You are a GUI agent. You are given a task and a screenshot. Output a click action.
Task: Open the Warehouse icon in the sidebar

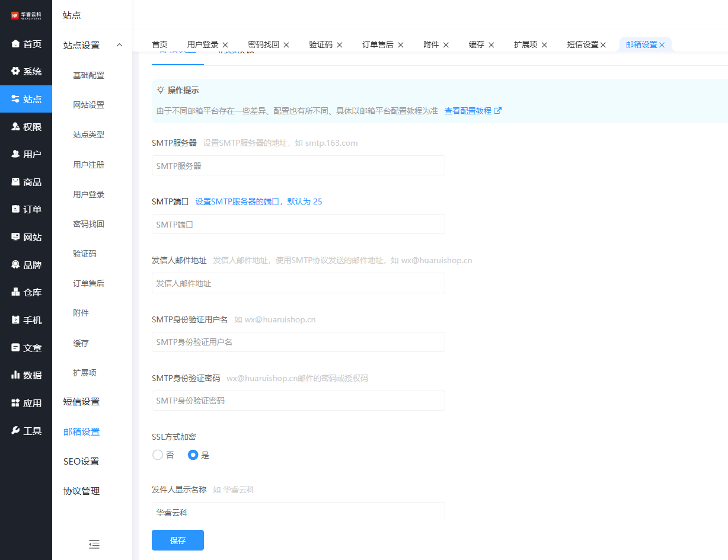15,292
